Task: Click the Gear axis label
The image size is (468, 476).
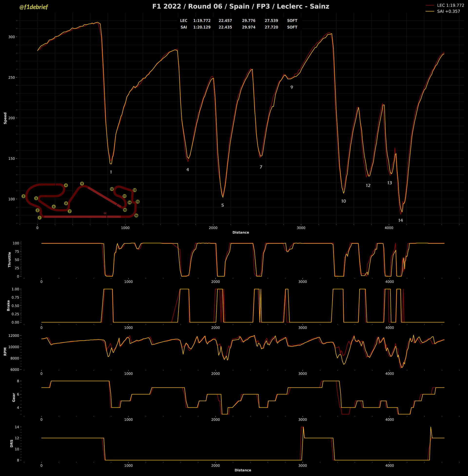Action: pyautogui.click(x=14, y=397)
